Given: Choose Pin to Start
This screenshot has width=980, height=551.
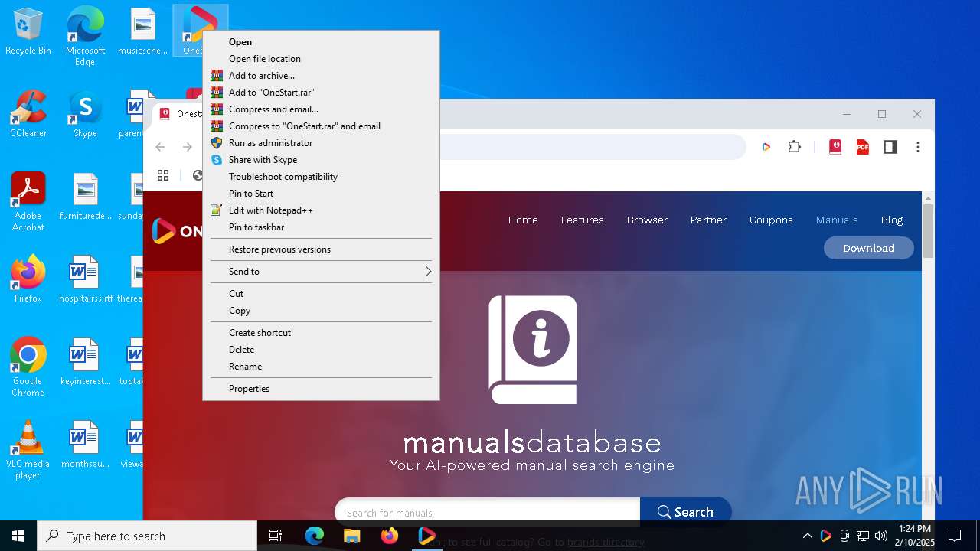Looking at the screenshot, I should click(x=321, y=194).
